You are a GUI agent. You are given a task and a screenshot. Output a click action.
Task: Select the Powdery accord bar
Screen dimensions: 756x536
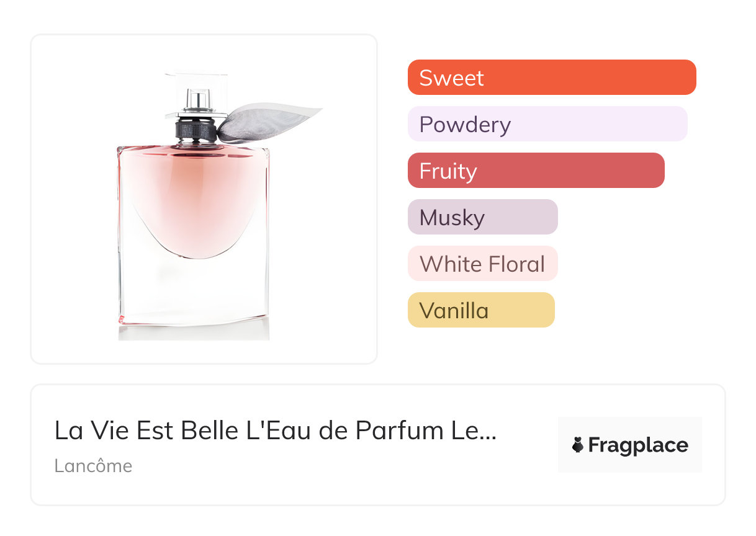click(x=547, y=124)
